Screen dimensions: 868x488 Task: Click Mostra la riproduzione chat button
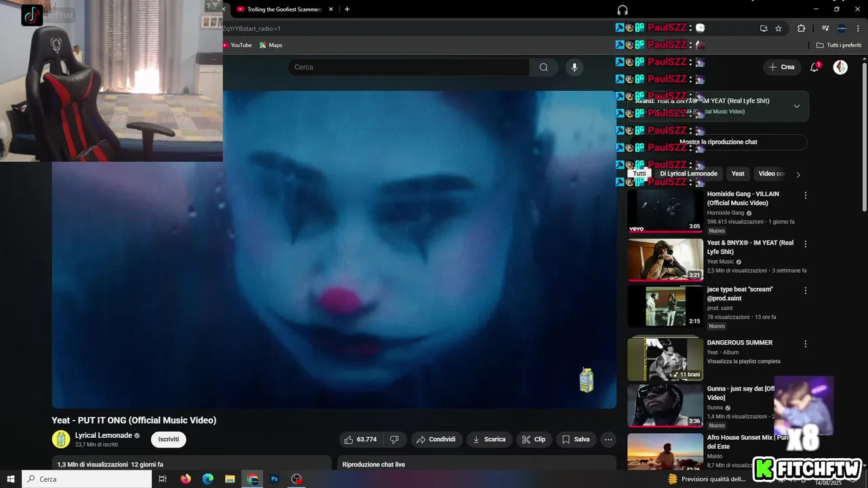[x=718, y=142]
